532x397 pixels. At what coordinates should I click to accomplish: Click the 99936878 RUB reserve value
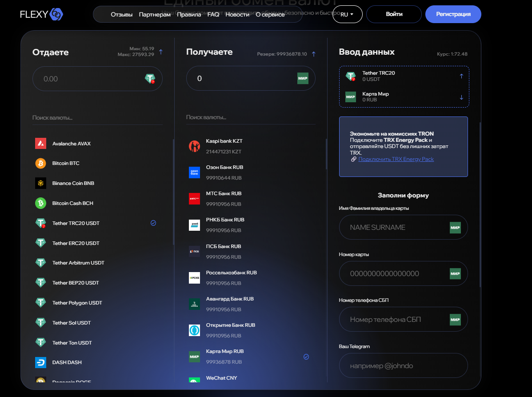coord(224,362)
